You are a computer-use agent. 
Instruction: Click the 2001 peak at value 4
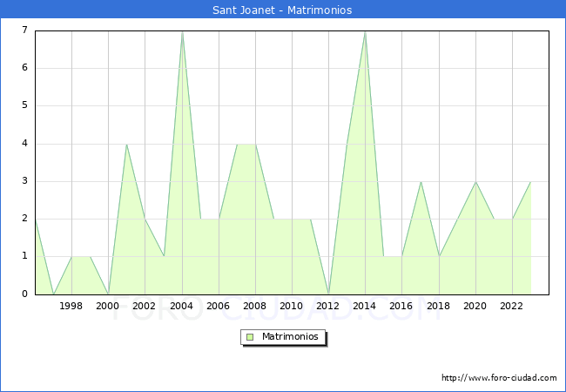pyautogui.click(x=126, y=144)
